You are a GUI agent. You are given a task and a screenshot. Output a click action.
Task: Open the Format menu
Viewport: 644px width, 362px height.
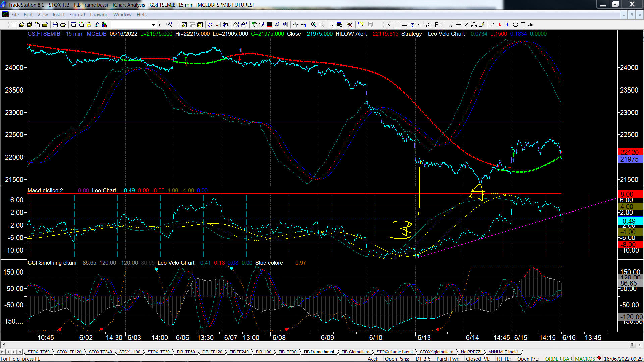tap(77, 15)
